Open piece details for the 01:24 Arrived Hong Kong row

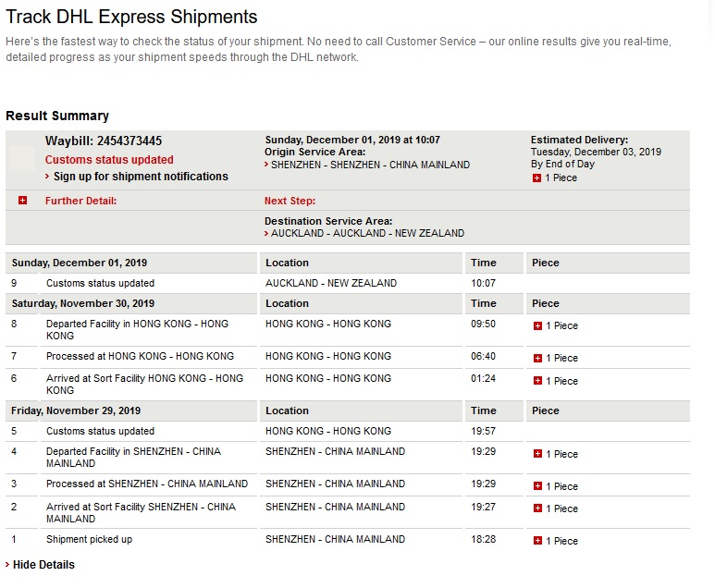537,381
